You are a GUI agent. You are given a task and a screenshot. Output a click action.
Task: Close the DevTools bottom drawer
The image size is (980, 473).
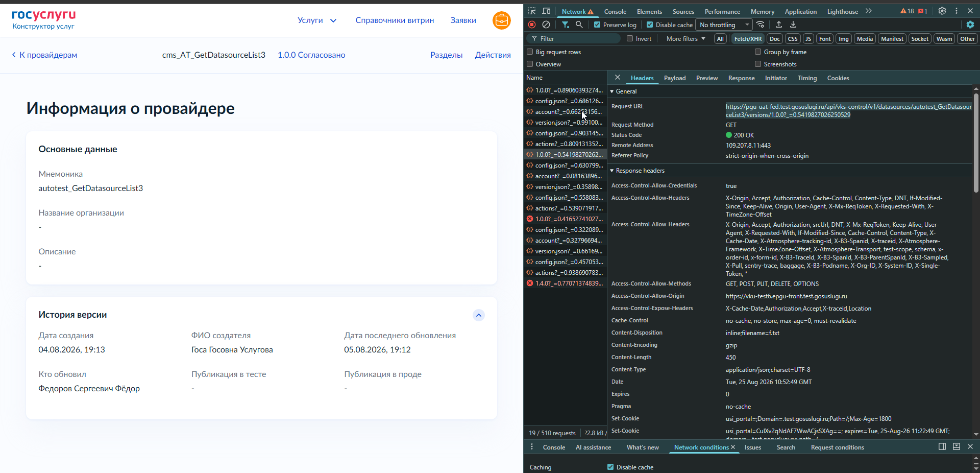click(x=970, y=446)
